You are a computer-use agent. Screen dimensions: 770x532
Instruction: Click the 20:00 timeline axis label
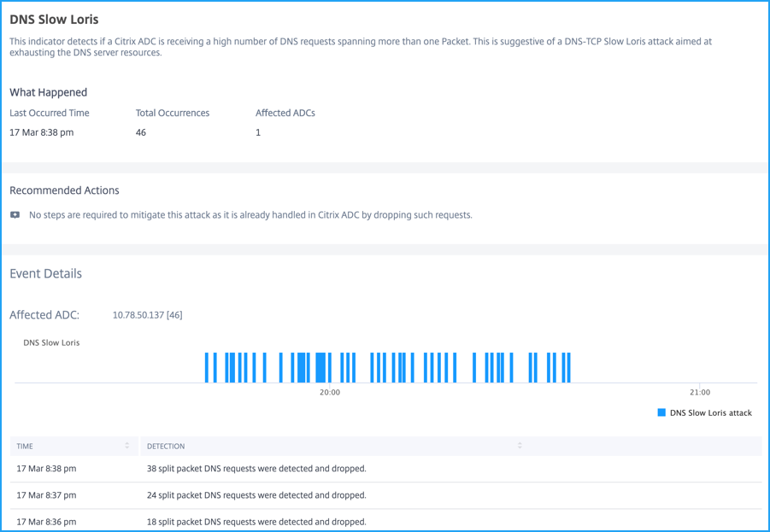click(x=330, y=393)
